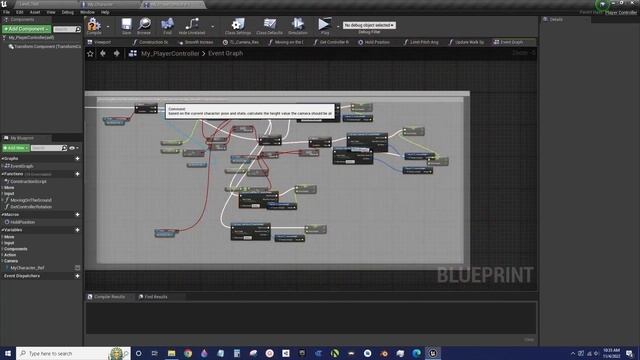
Task: Open the debug object selection dropdown
Action: pyautogui.click(x=369, y=25)
